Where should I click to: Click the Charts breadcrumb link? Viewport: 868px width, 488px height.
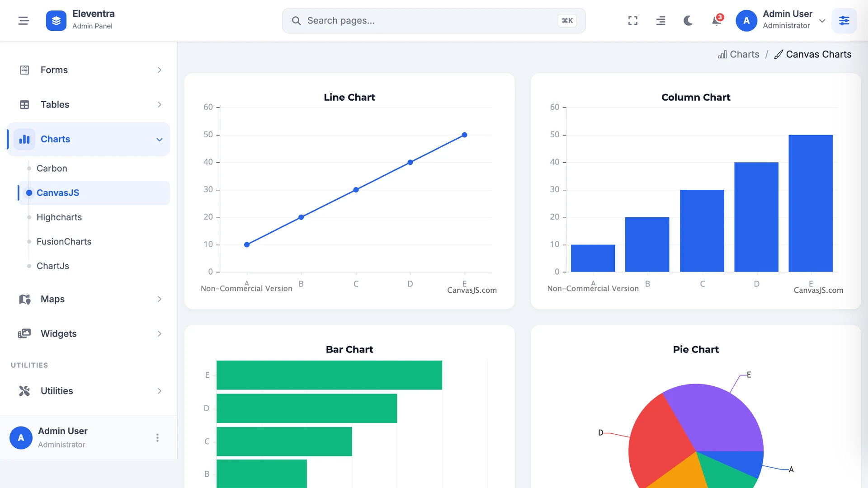(739, 55)
